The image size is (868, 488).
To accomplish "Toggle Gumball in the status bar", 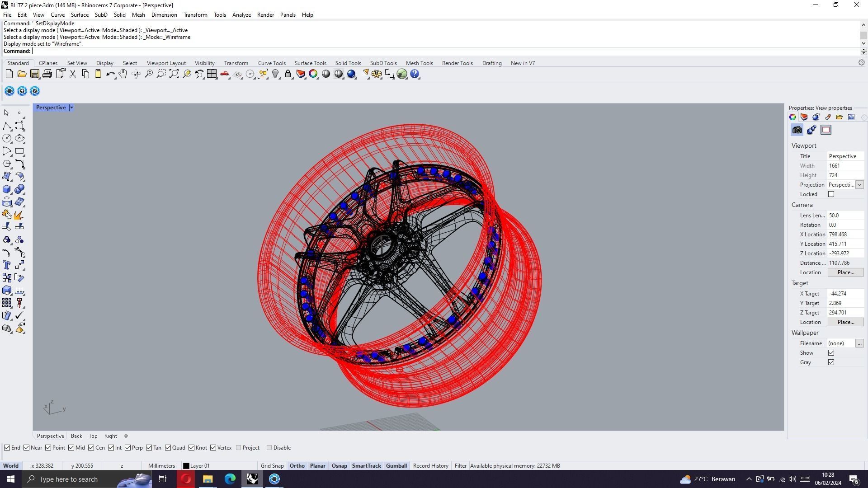I will (396, 466).
